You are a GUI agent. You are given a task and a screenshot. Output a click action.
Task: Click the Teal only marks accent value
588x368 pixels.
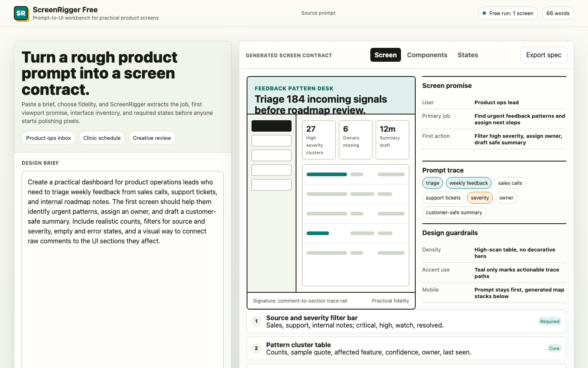tap(517, 273)
